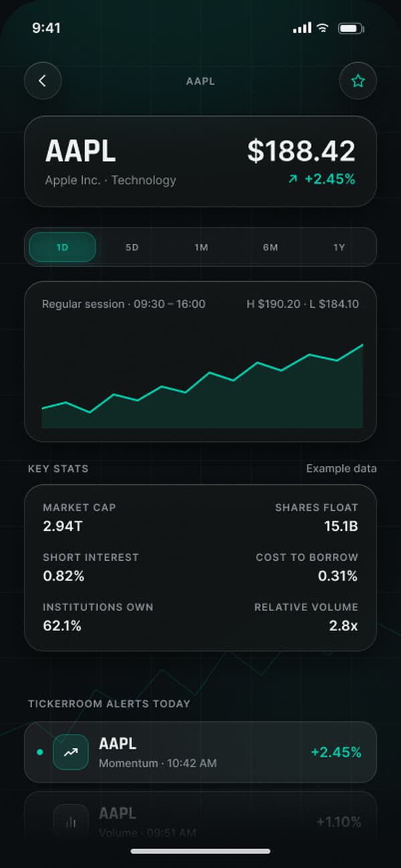
Task: Favorite AAPL with the star icon
Action: coord(358,81)
